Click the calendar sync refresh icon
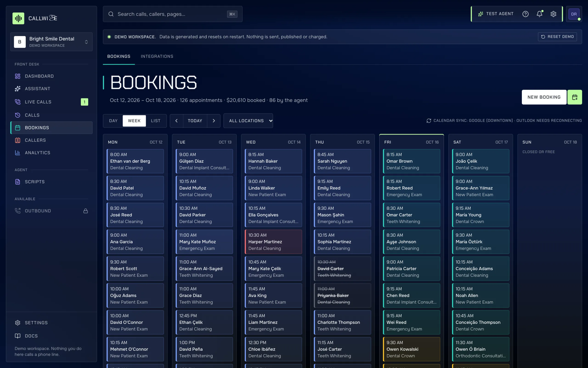The height and width of the screenshot is (368, 588). [429, 121]
